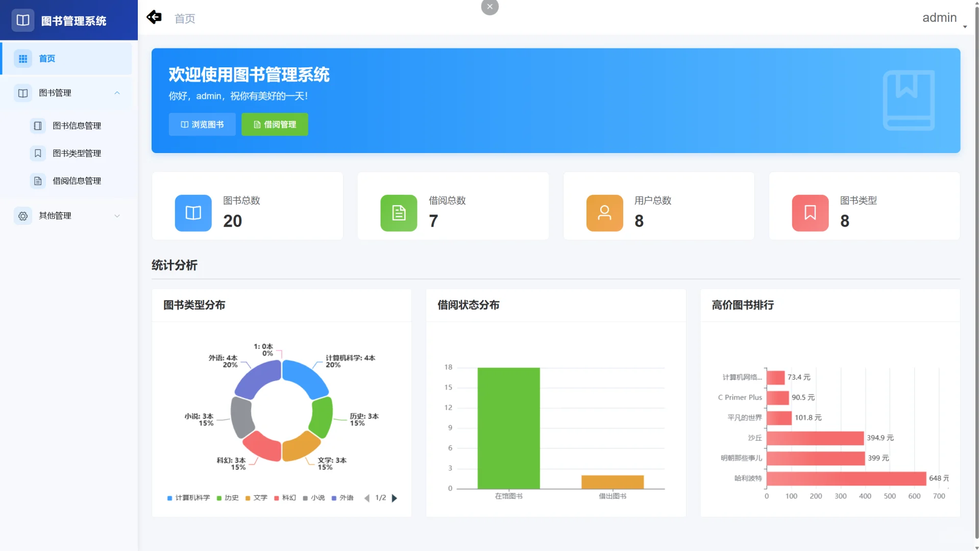Click the next-page arrow in the pie chart legend
The image size is (980, 551).
(394, 497)
